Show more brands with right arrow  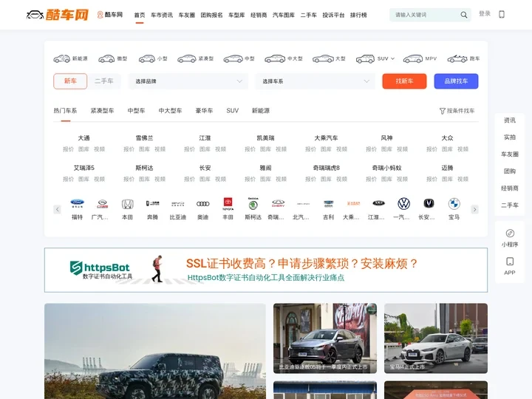474,209
